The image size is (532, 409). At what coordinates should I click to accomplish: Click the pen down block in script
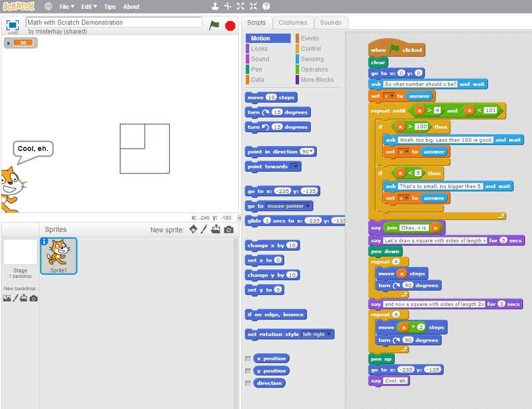[385, 251]
